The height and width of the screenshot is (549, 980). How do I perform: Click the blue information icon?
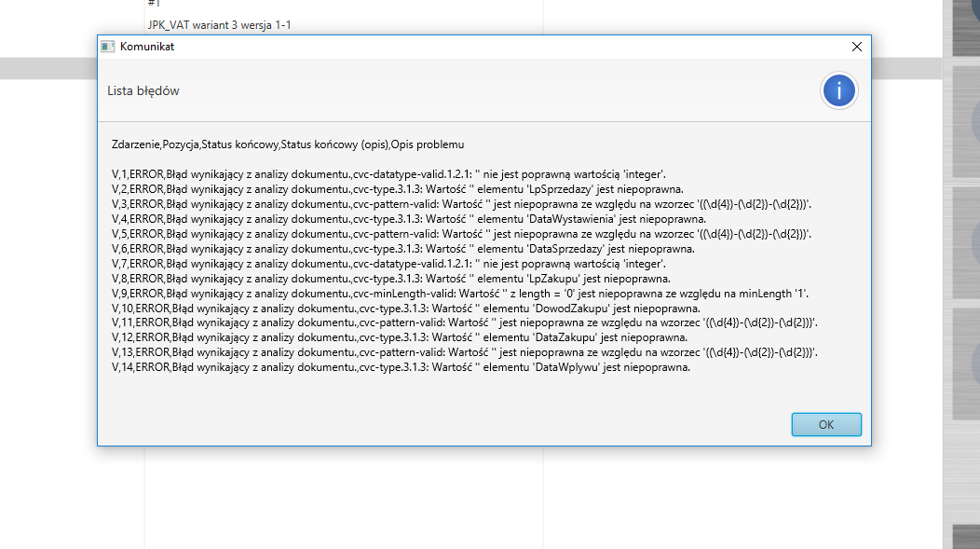[838, 90]
